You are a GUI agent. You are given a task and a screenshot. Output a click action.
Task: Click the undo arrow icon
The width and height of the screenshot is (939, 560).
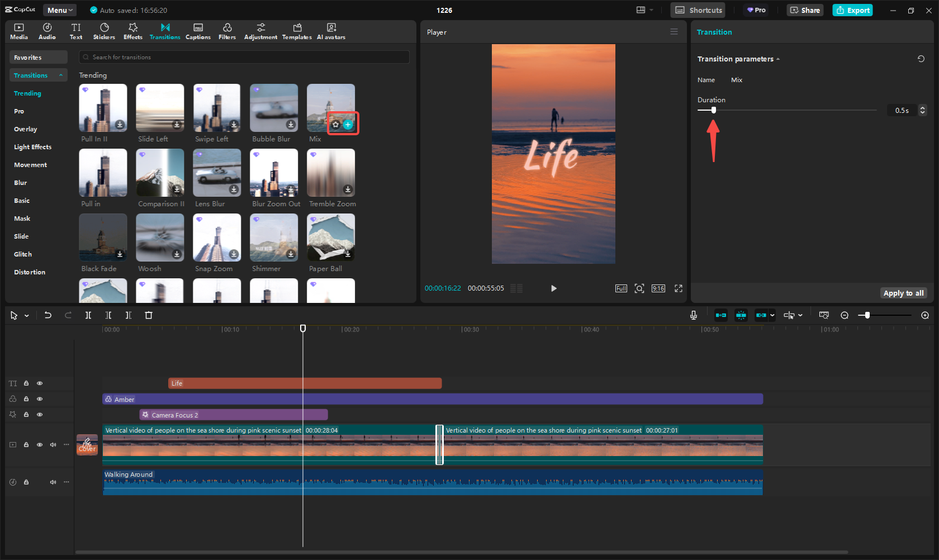48,315
